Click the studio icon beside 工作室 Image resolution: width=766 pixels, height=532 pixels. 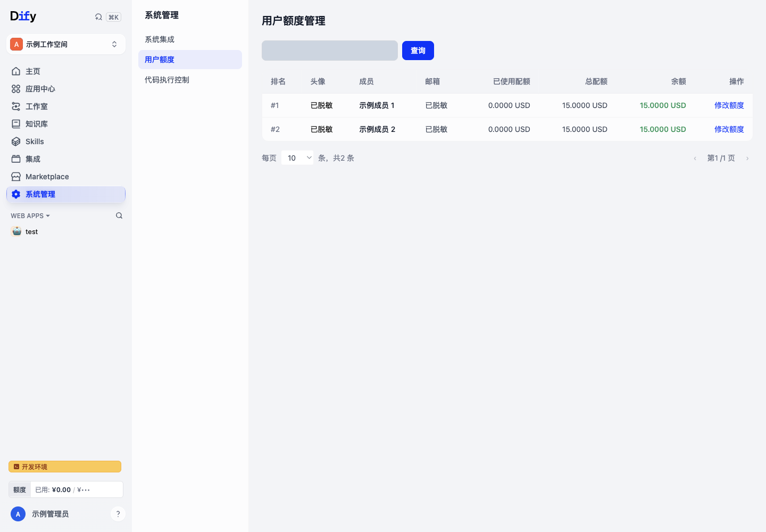pos(16,106)
